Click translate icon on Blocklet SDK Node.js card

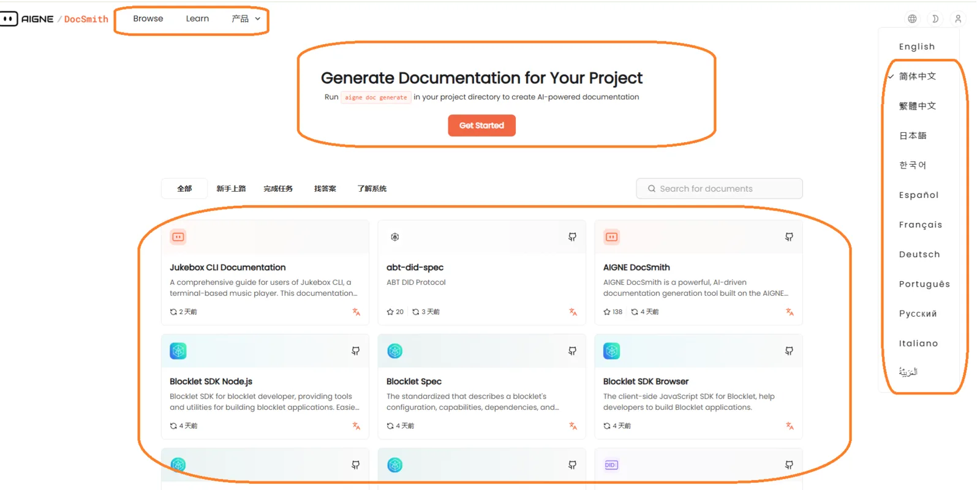click(x=356, y=426)
